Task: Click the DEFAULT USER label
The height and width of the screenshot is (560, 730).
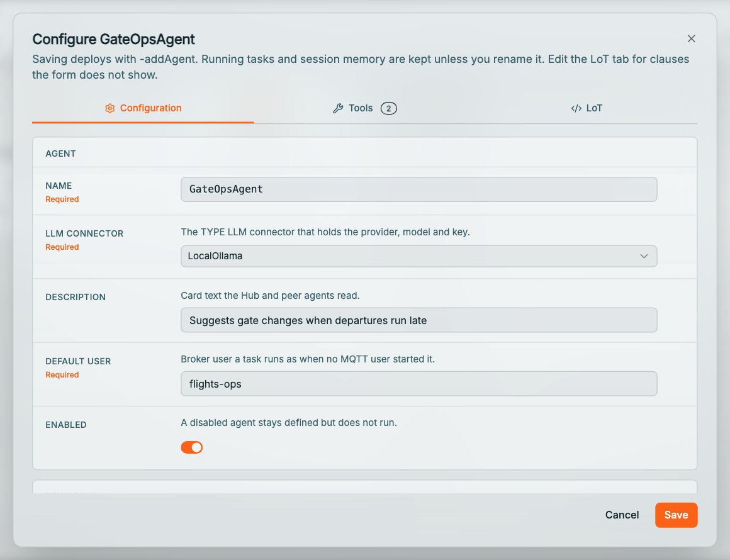Action: pos(78,361)
